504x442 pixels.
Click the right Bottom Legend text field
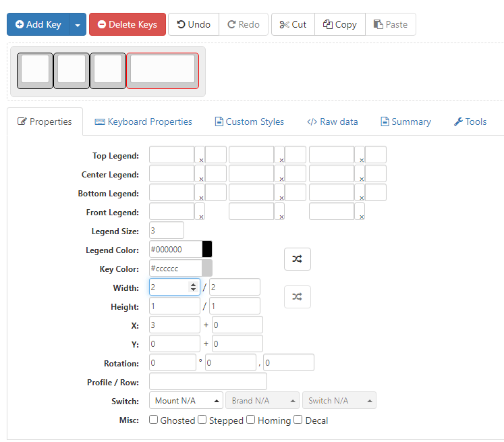pyautogui.click(x=332, y=192)
